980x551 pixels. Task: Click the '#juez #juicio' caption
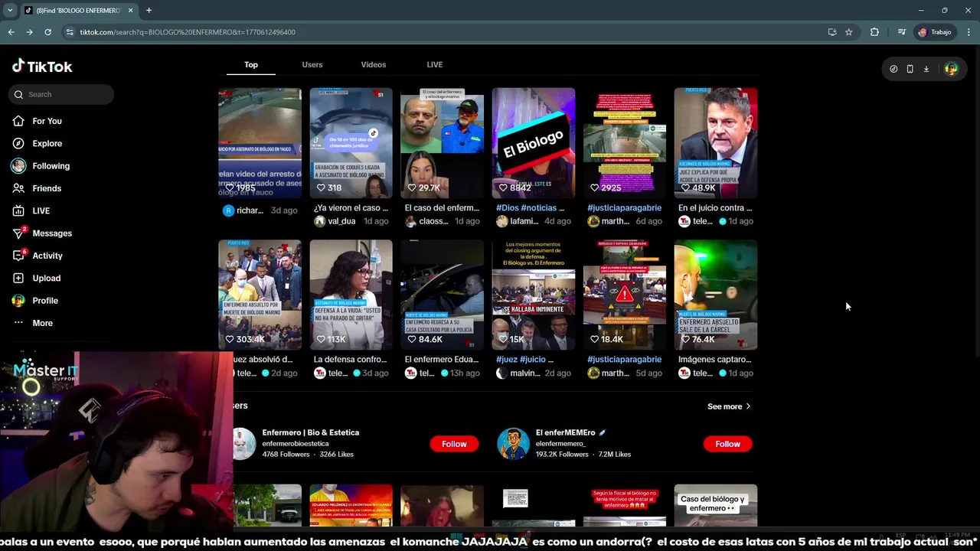coord(524,359)
